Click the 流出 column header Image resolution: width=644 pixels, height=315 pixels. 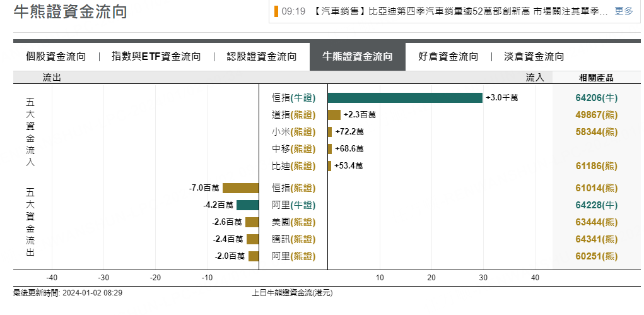point(52,78)
